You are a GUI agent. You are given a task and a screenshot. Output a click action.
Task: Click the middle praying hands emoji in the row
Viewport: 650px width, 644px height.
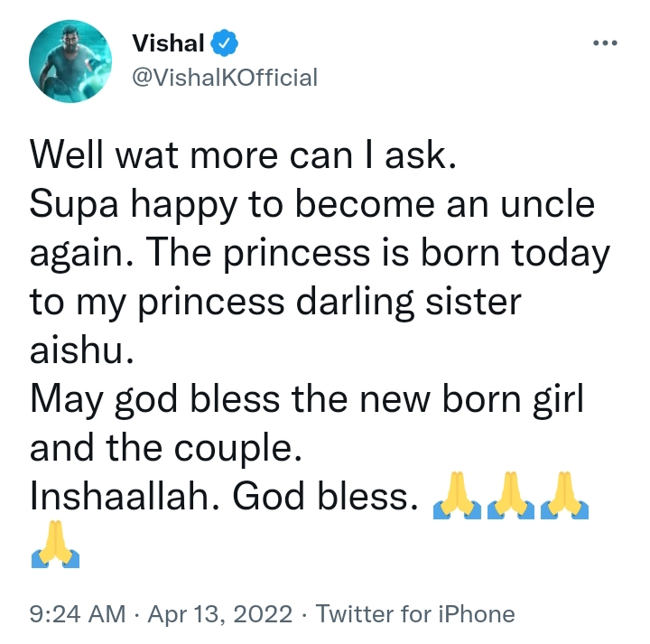coord(511,497)
